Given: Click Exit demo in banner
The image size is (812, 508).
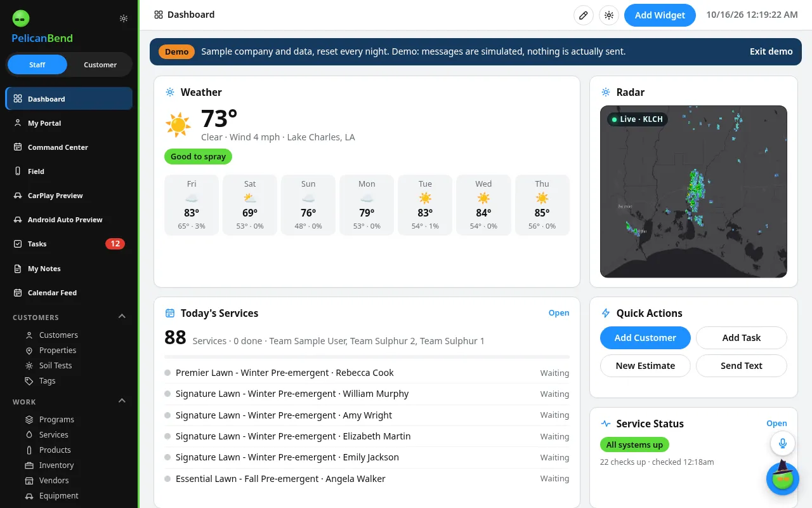Looking at the screenshot, I should click(x=771, y=51).
